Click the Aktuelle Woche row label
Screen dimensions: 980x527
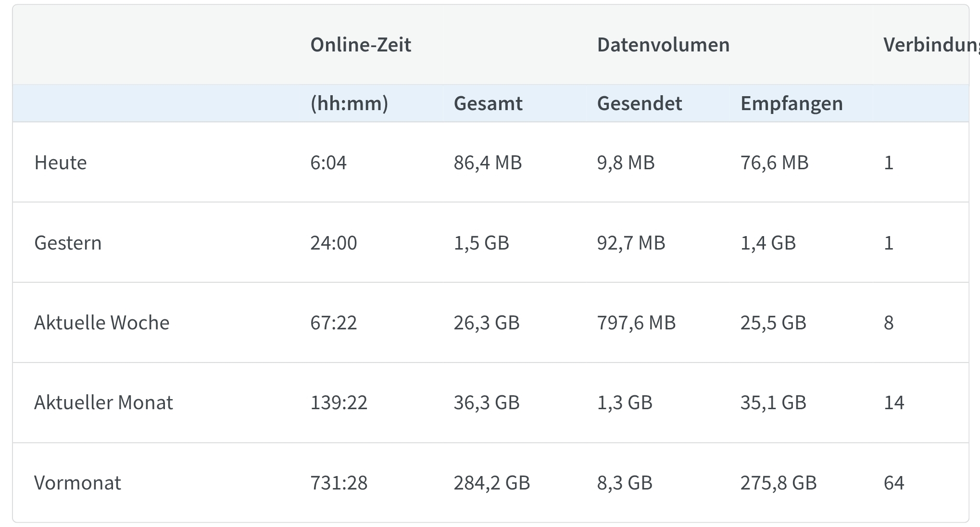pyautogui.click(x=101, y=323)
